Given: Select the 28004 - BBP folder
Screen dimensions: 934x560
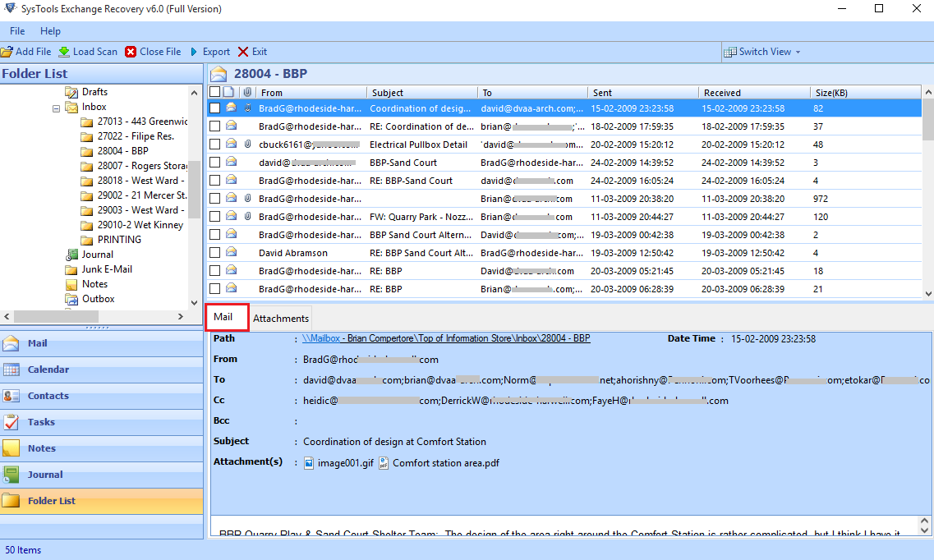Looking at the screenshot, I should [x=122, y=151].
